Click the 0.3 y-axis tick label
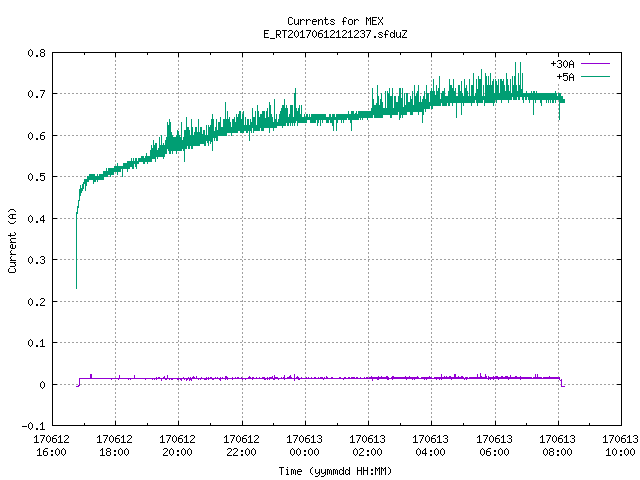This screenshot has height=480, width=640. point(36,260)
